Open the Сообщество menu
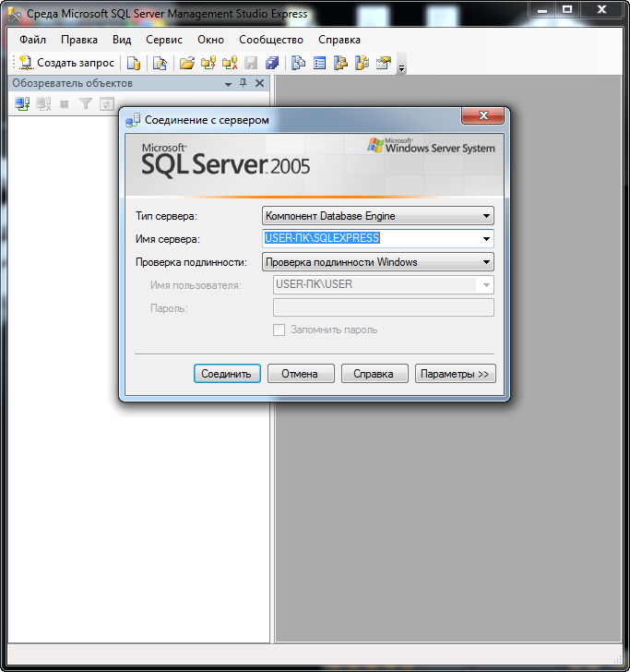The image size is (630, 672). click(x=271, y=40)
